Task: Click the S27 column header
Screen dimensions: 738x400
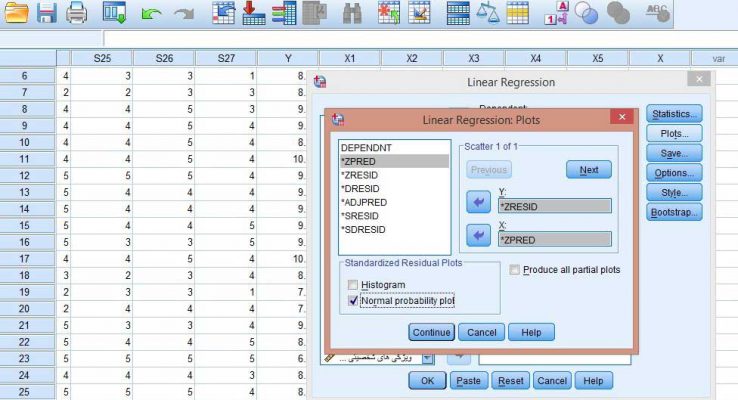Action: point(226,58)
